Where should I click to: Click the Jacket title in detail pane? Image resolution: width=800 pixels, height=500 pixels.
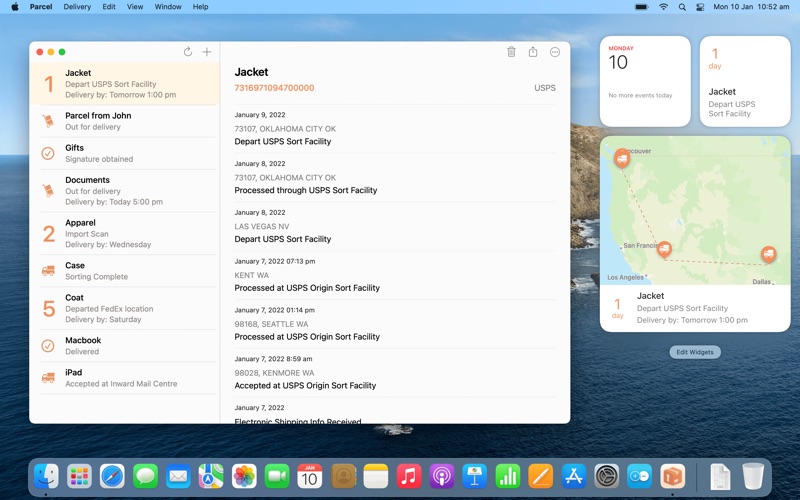[251, 72]
